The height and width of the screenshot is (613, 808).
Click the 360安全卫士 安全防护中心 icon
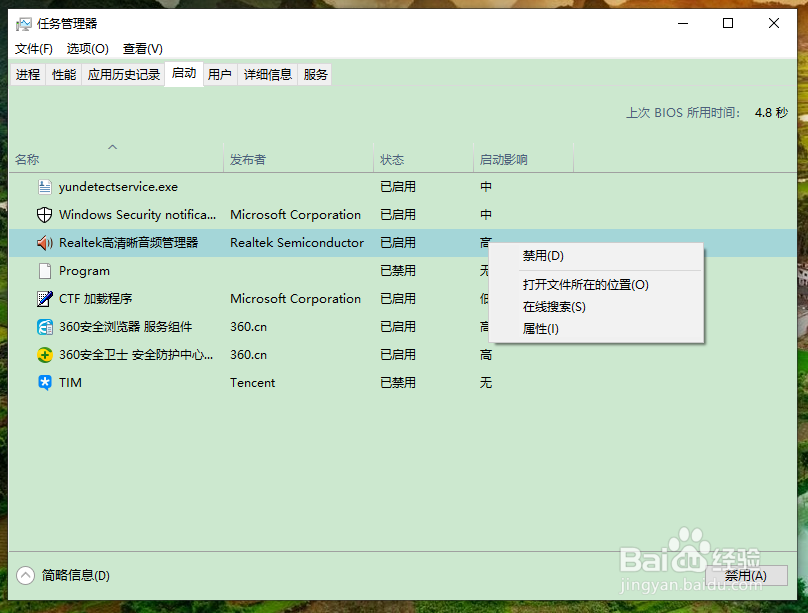tap(44, 354)
